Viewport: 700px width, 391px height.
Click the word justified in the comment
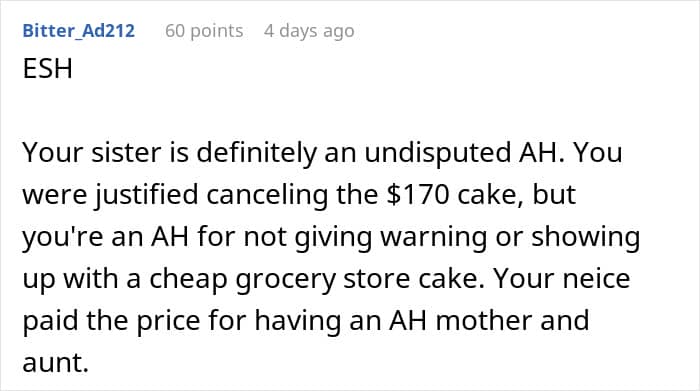pyautogui.click(x=146, y=195)
